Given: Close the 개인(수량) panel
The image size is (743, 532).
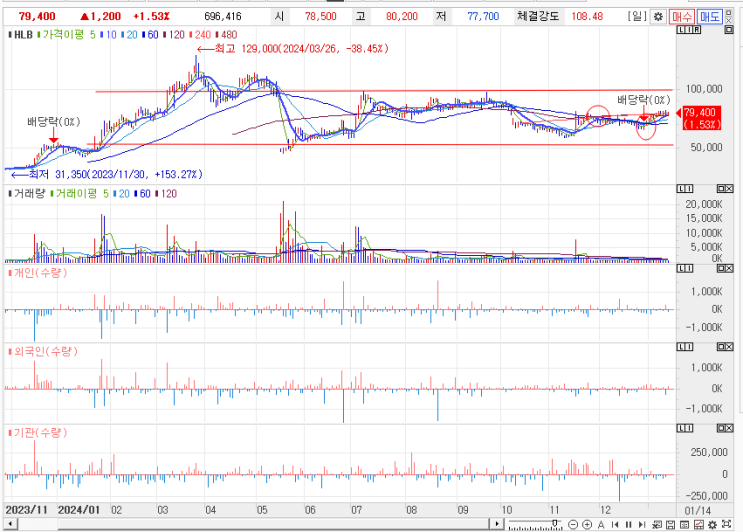Looking at the screenshot, I should [x=729, y=269].
